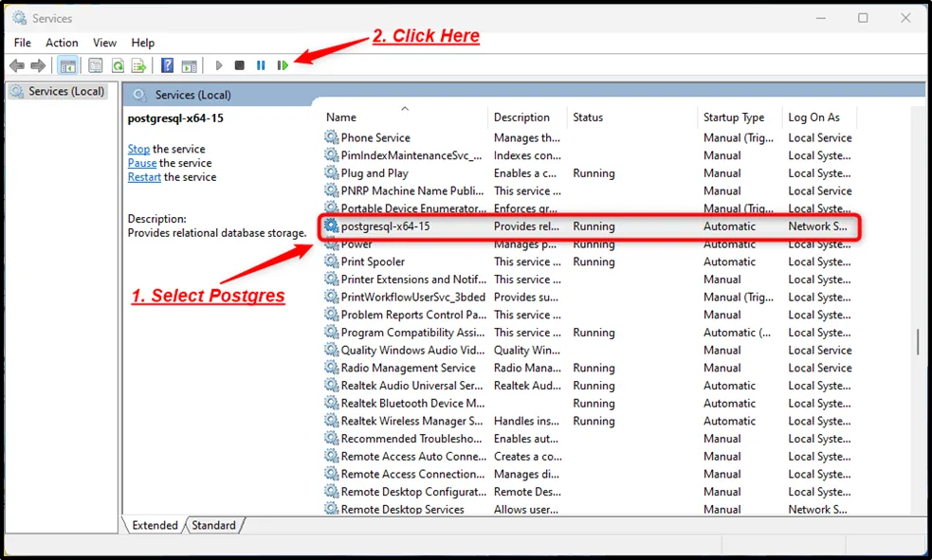Click the Export List toolbar icon

(138, 65)
